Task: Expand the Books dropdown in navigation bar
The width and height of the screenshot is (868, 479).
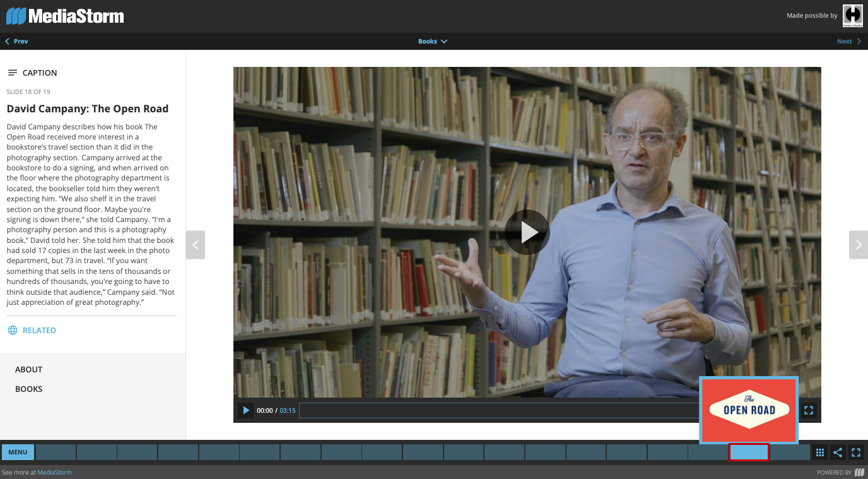Action: (433, 42)
